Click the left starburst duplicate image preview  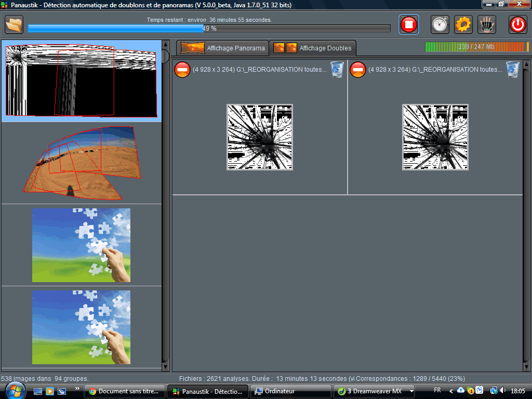[260, 137]
